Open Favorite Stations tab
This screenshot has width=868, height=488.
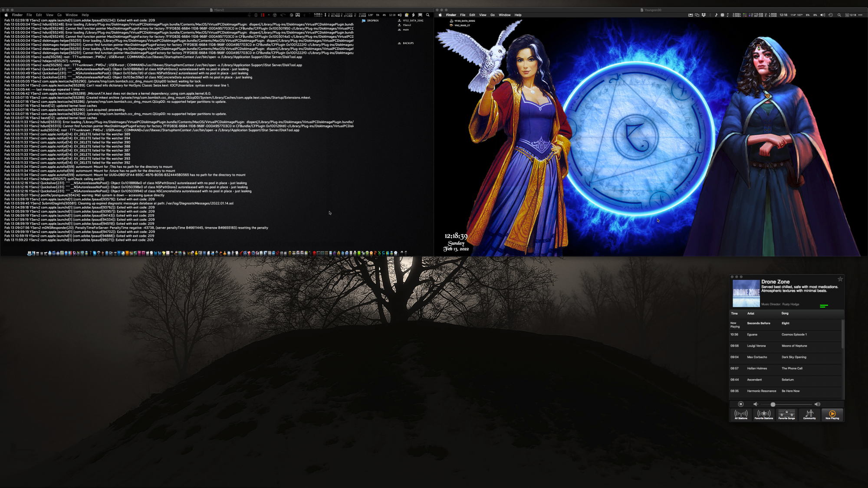pos(763,415)
